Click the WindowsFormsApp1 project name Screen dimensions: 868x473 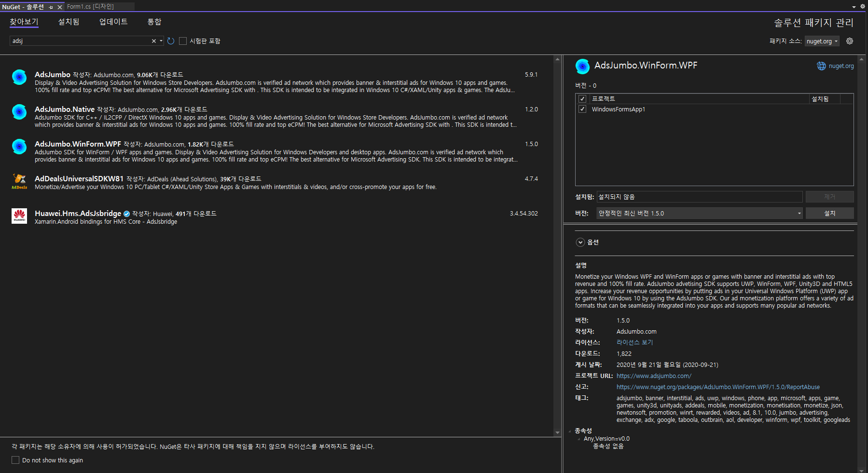pyautogui.click(x=619, y=109)
